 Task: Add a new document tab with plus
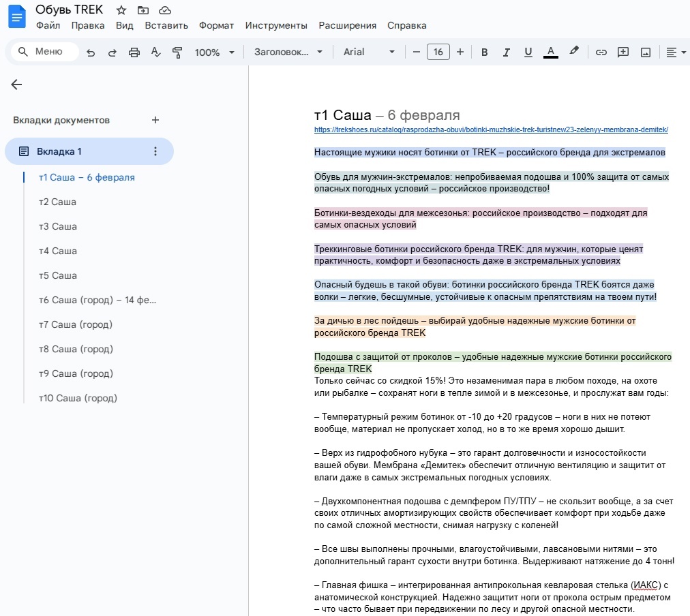155,120
